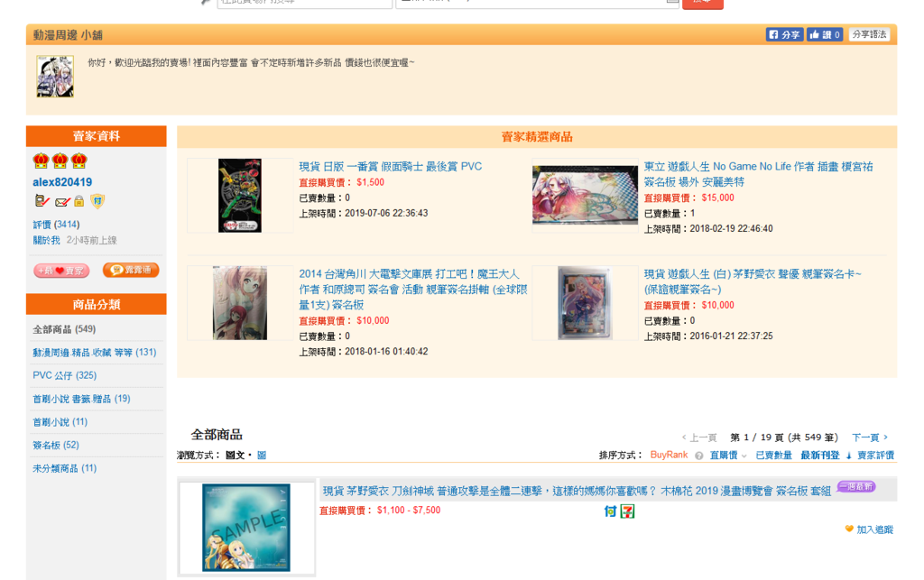This screenshot has height=580, width=924.
Task: Click the BuyRank help question icon
Action: pos(699,456)
